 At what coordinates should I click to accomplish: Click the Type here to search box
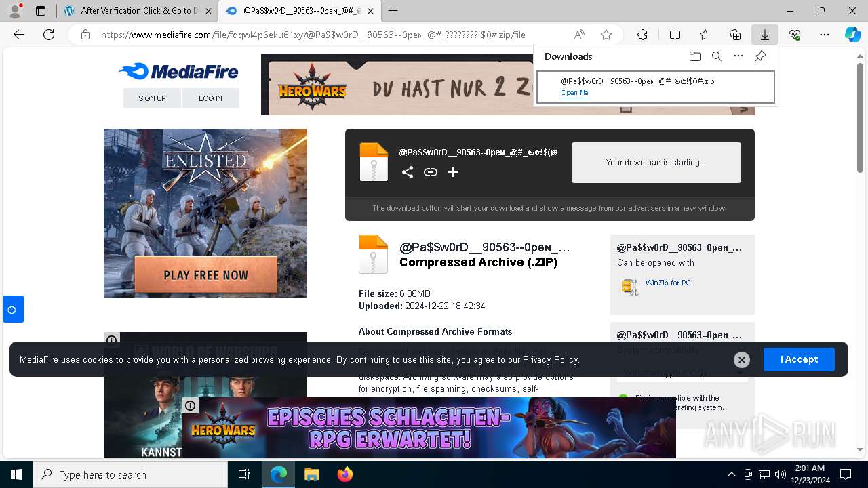point(130,474)
